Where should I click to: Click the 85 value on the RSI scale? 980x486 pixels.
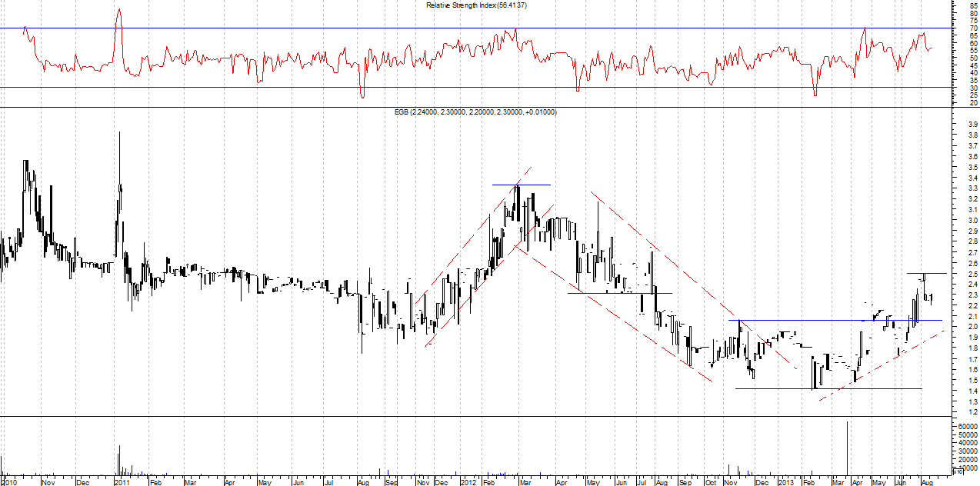(973, 5)
